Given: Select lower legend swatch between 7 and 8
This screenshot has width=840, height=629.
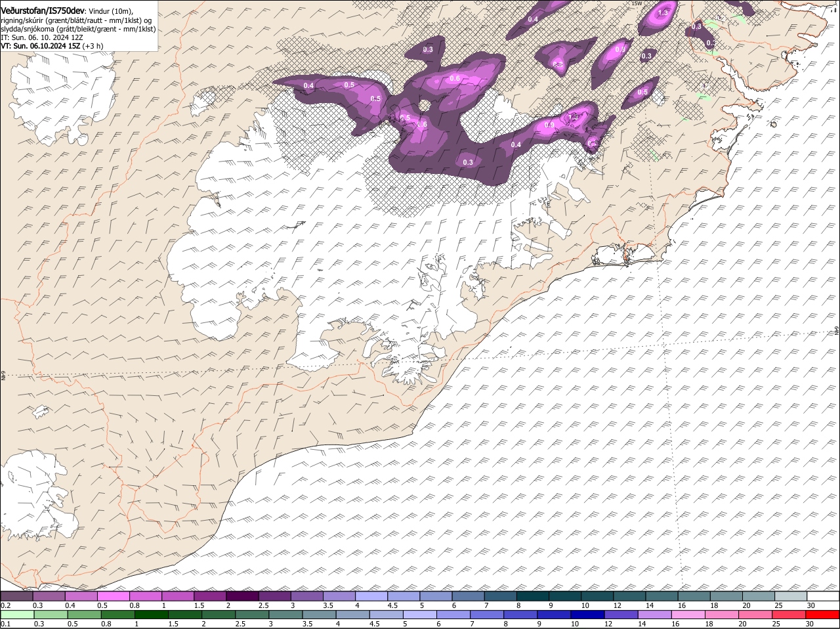Looking at the screenshot, I should click(487, 615).
